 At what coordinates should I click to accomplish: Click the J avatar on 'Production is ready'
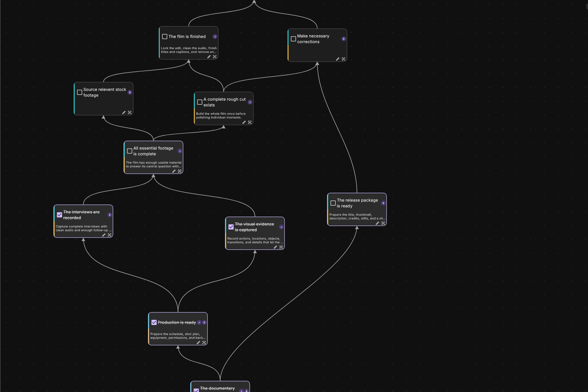point(199,322)
